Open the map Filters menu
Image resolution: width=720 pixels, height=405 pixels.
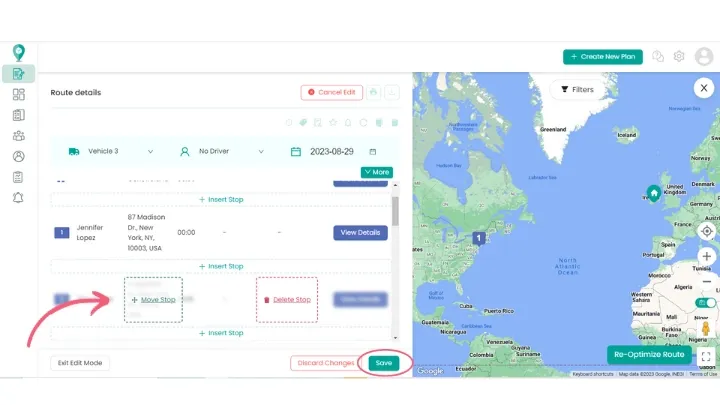(579, 89)
